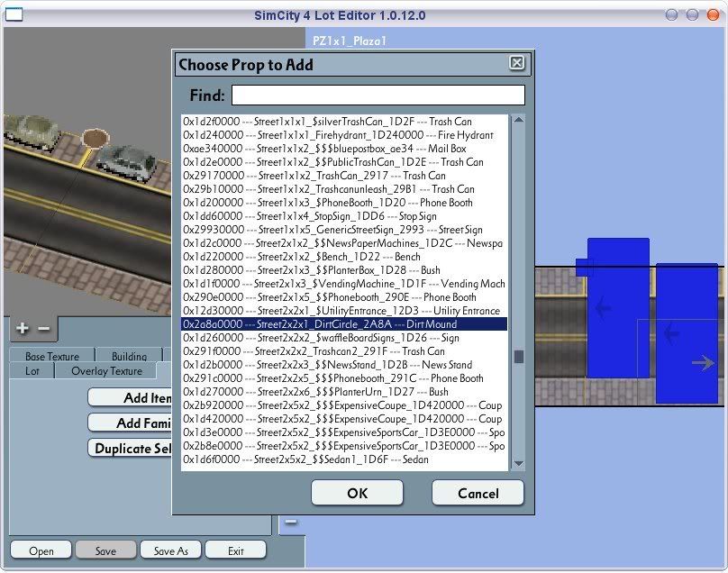Select the 0x1d3e0000 ExpensiveSportsCar row
Viewport: 728px width, 573px height.
pos(344,432)
